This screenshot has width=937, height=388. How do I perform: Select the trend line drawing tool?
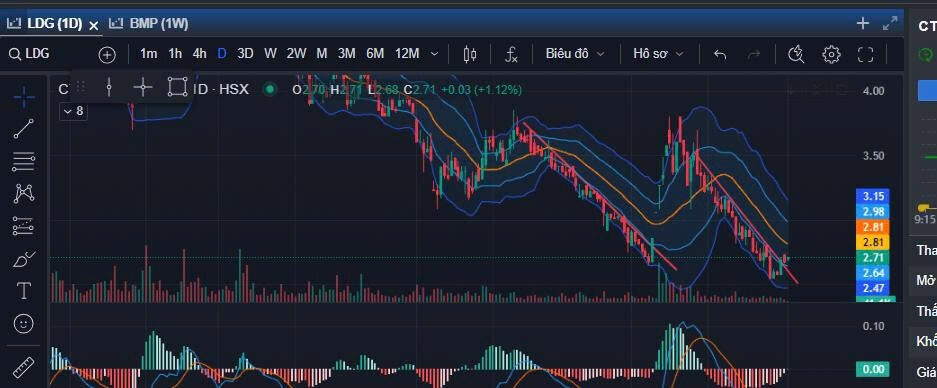[x=24, y=129]
